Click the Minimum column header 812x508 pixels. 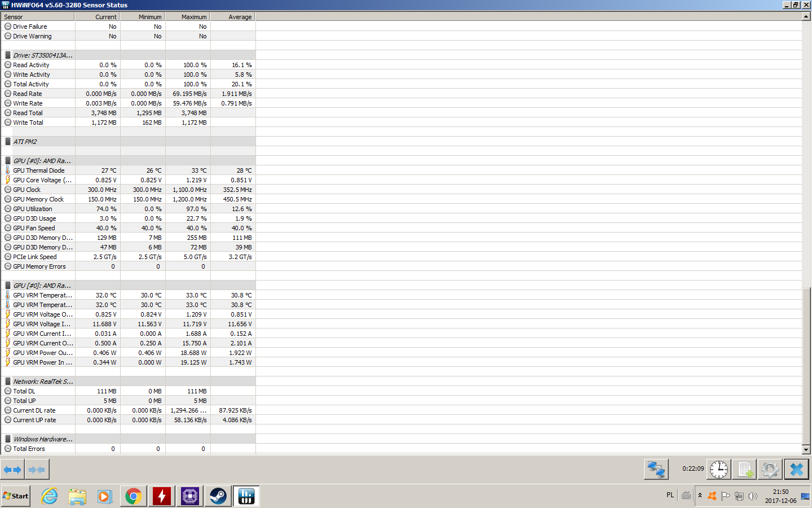pyautogui.click(x=143, y=17)
